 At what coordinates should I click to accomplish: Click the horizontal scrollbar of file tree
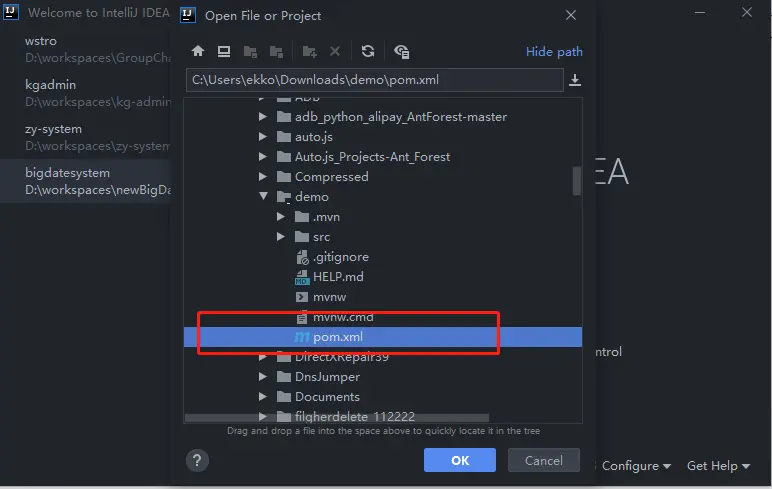337,418
